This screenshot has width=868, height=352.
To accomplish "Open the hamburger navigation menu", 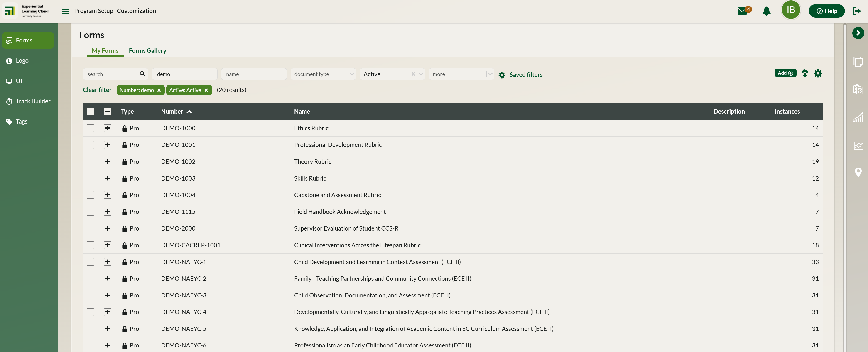I will pyautogui.click(x=65, y=11).
